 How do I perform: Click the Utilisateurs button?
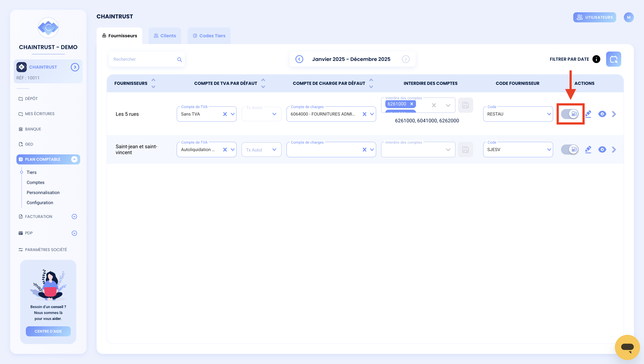tap(594, 17)
